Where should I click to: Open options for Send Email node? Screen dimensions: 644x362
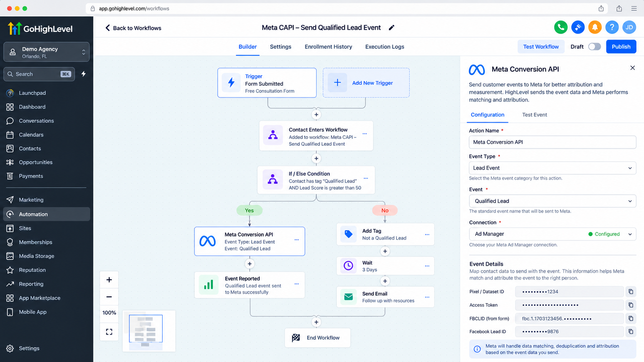(x=427, y=297)
